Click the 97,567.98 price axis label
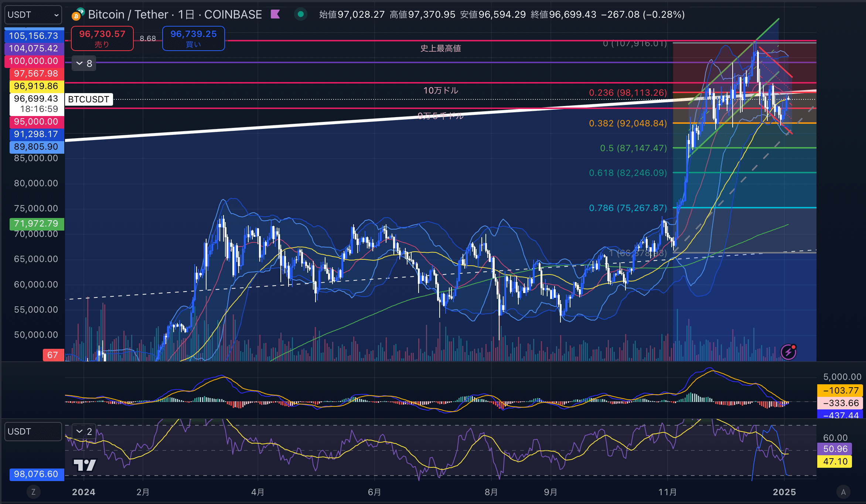Image resolution: width=866 pixels, height=504 pixels. click(x=36, y=74)
